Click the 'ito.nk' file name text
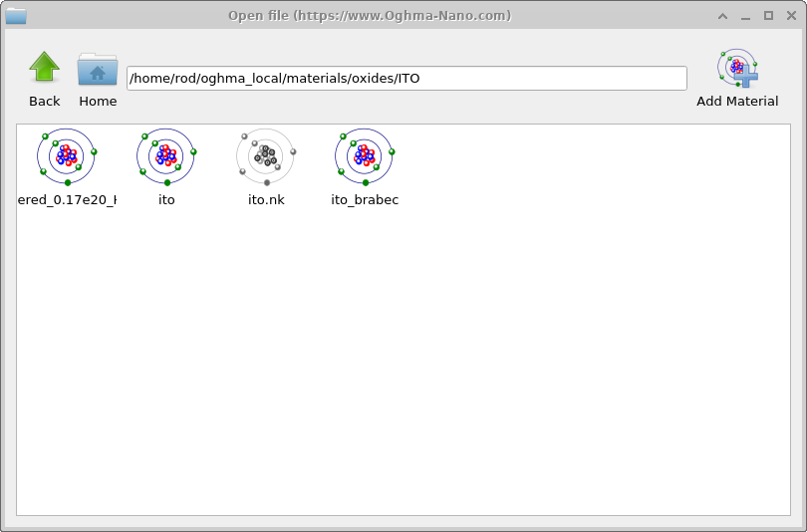This screenshot has height=532, width=807. click(266, 199)
